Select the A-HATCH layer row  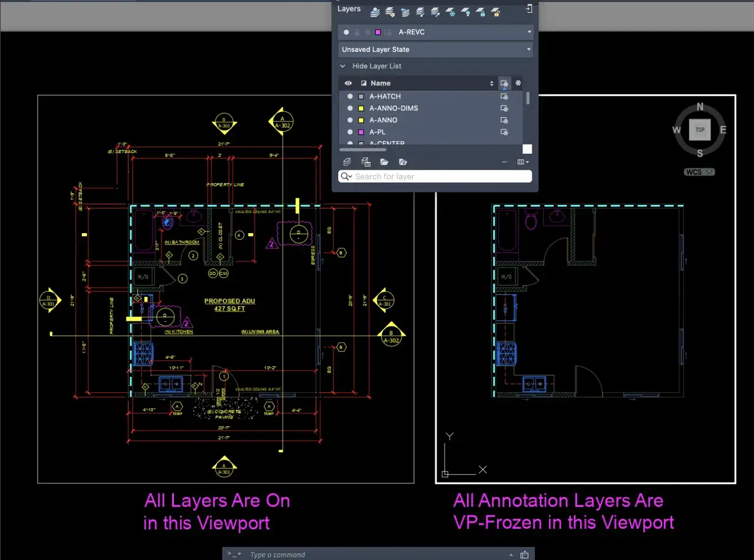tap(430, 97)
